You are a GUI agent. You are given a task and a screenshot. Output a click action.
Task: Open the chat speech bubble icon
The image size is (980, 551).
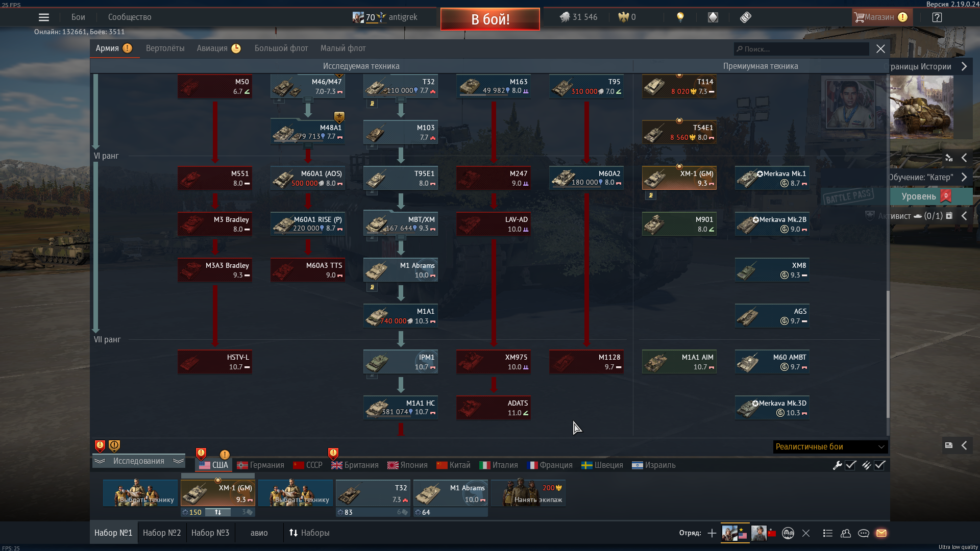pyautogui.click(x=864, y=533)
